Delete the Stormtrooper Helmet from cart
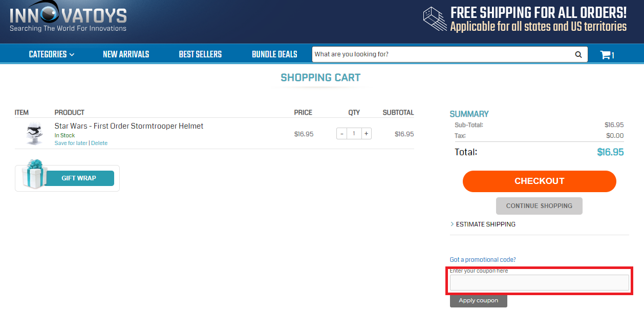The image size is (644, 310). pyautogui.click(x=99, y=143)
